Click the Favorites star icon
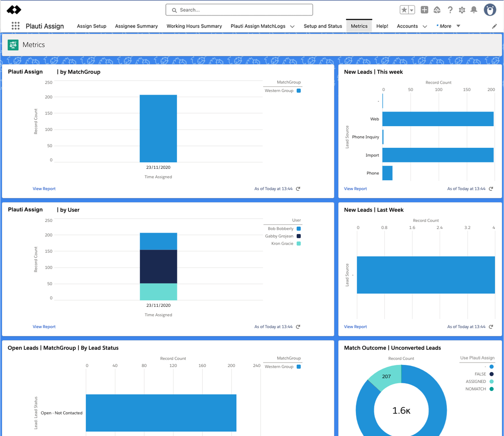504x436 pixels. click(404, 10)
